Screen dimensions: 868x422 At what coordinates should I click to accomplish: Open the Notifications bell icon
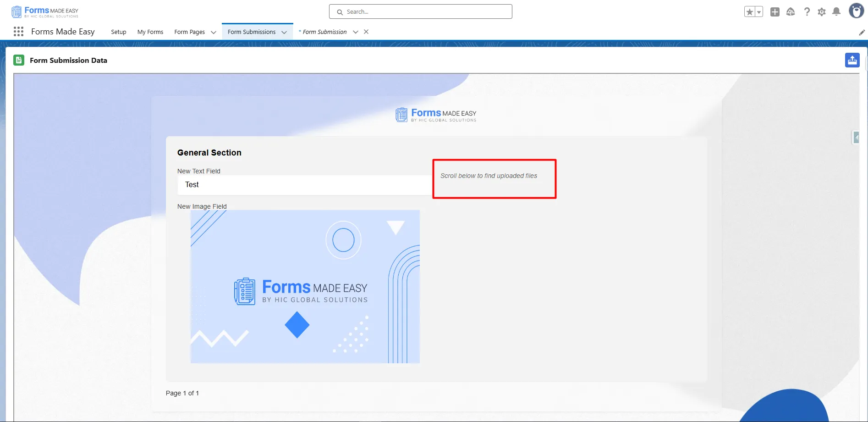(836, 12)
